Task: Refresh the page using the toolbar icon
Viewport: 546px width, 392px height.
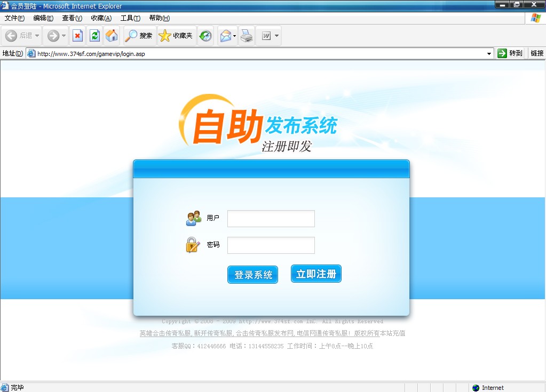Action: (95, 35)
